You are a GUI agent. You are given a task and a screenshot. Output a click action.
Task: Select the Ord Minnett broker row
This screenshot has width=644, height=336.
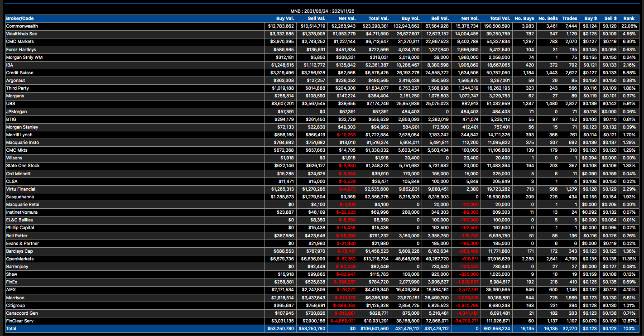click(322, 173)
